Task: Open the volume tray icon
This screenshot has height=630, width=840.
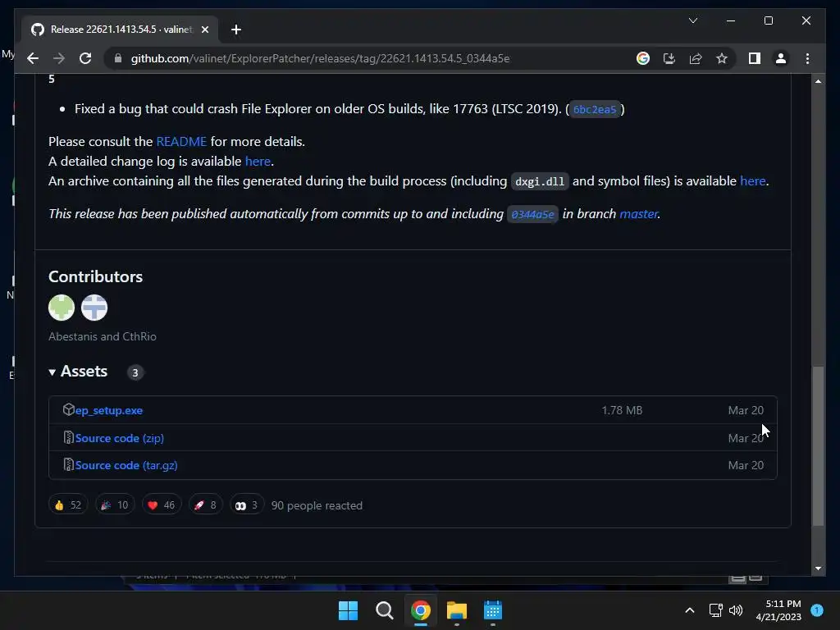Action: click(736, 610)
